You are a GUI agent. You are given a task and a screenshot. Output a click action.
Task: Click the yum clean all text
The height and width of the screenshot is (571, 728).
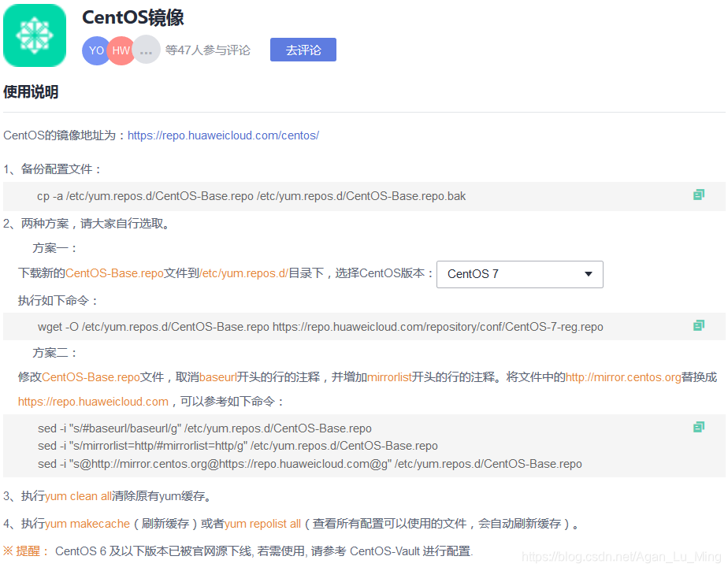coord(78,496)
